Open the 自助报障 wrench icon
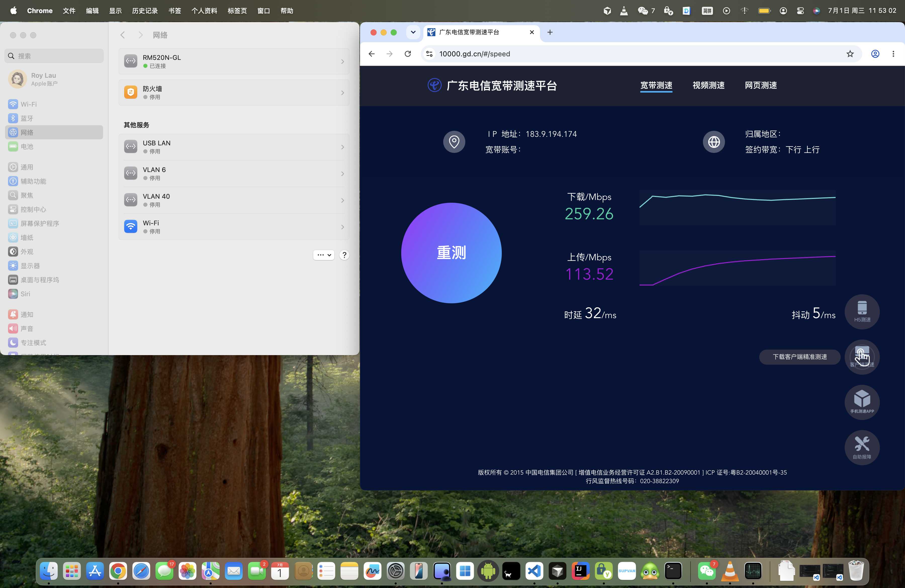905x588 pixels. pos(862,447)
